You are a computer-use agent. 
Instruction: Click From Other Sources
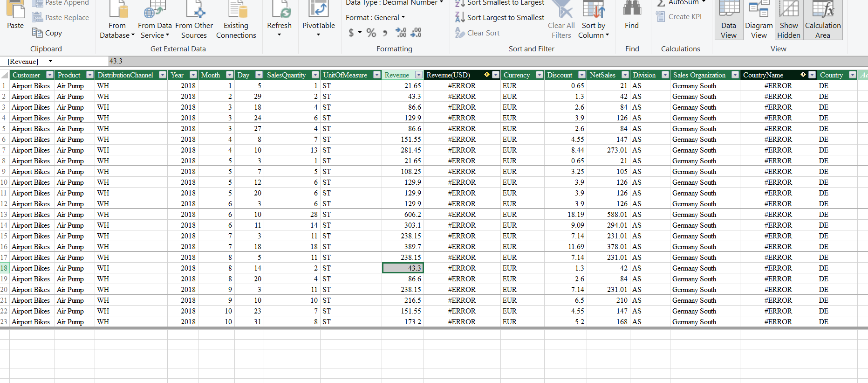pyautogui.click(x=194, y=20)
